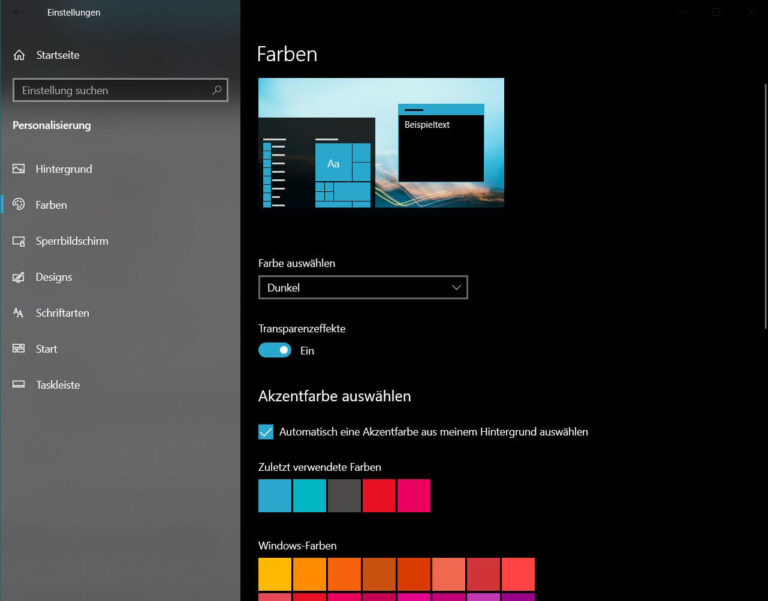Select Farben in the sidebar
The image size is (768, 601).
(120, 205)
